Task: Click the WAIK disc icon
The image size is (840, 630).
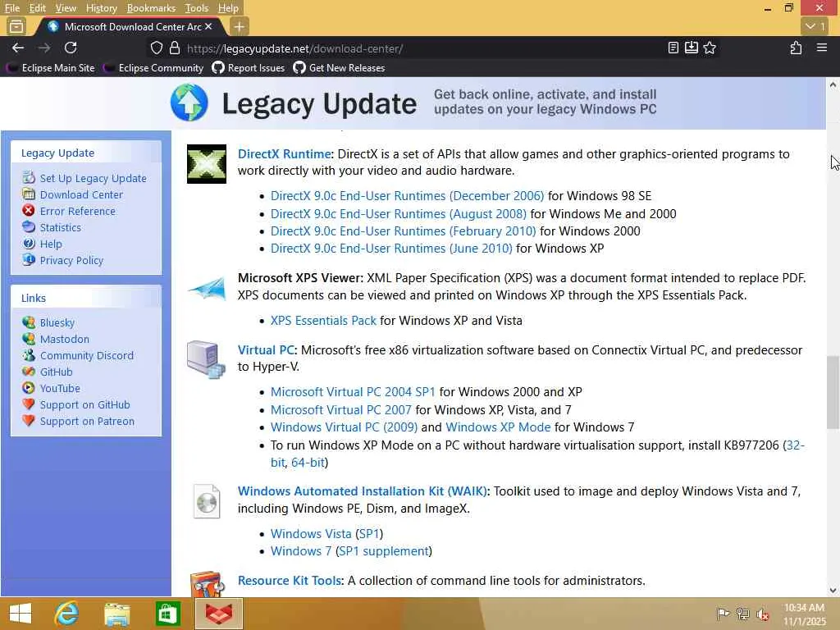Action: point(207,501)
